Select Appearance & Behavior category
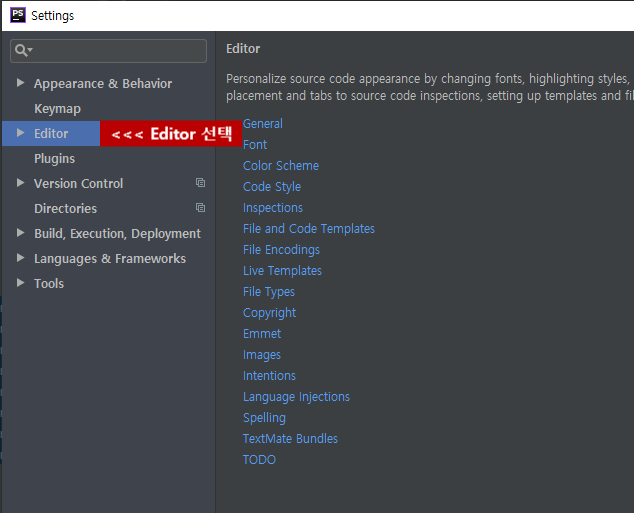The width and height of the screenshot is (634, 513). point(103,84)
